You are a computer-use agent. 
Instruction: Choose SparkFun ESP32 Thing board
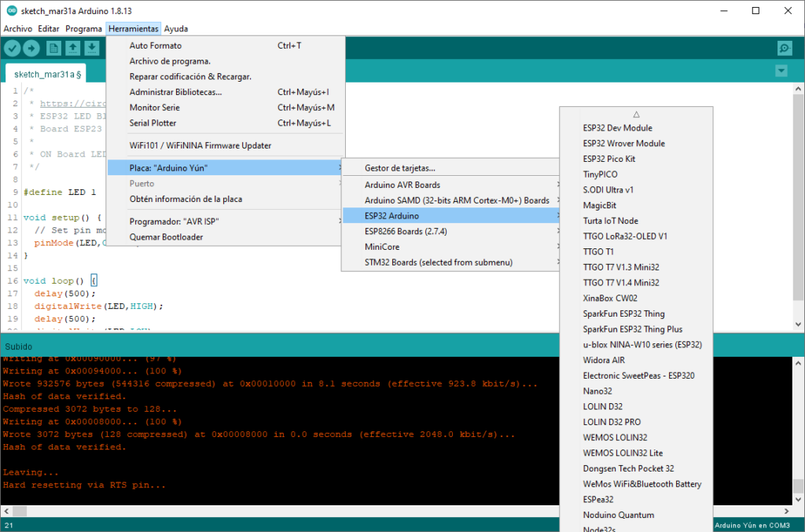pyautogui.click(x=636, y=314)
